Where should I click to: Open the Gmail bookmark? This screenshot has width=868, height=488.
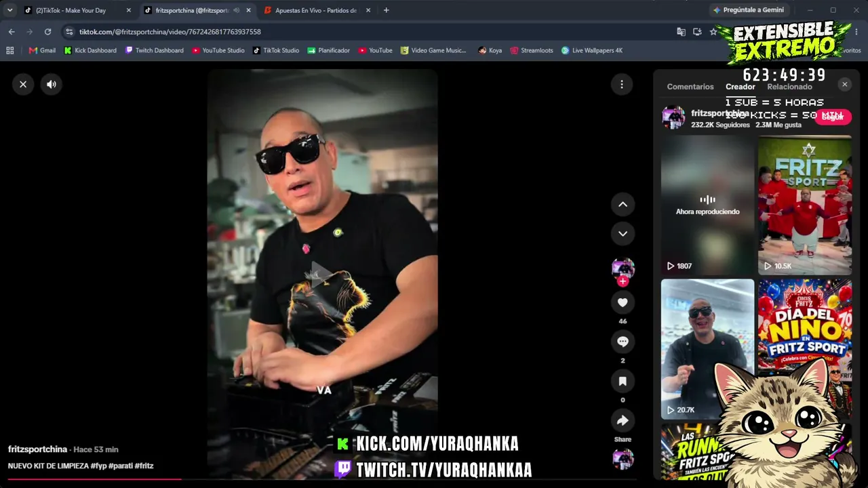click(42, 50)
